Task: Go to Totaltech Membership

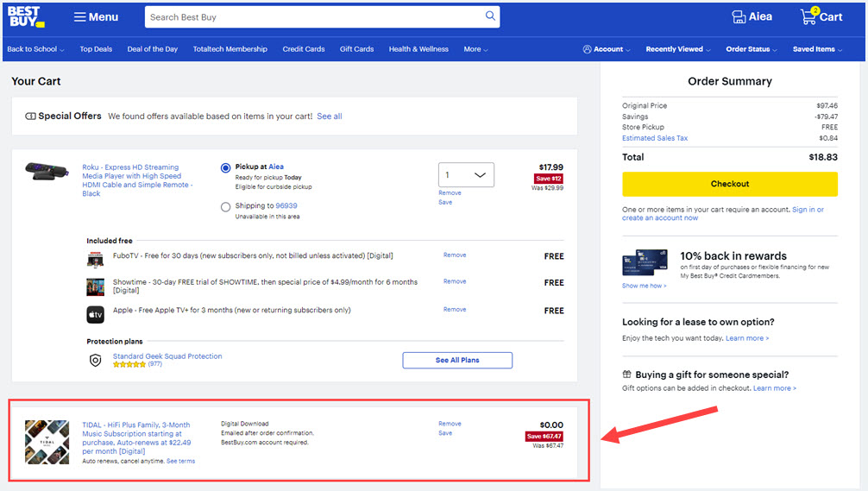Action: click(x=230, y=49)
